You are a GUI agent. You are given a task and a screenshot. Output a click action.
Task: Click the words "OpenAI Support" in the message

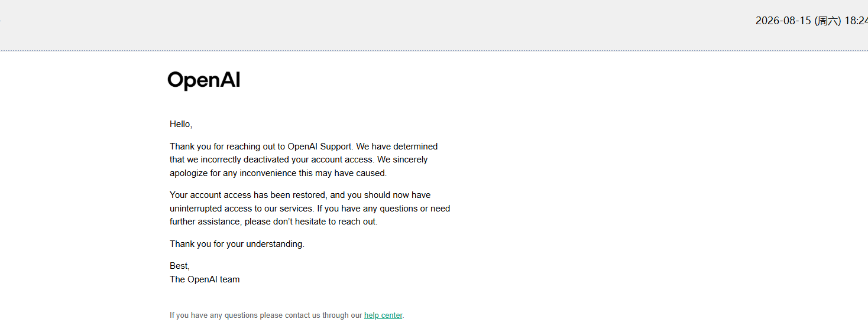[x=319, y=147]
